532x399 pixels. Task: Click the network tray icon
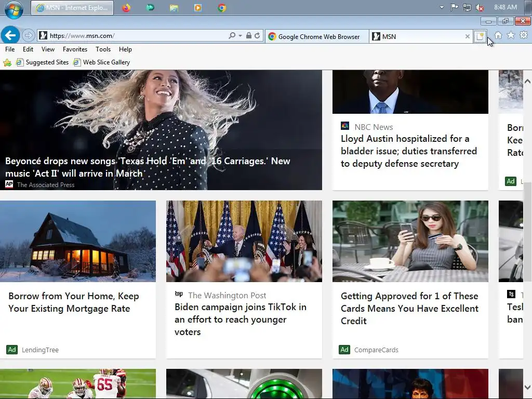point(467,7)
